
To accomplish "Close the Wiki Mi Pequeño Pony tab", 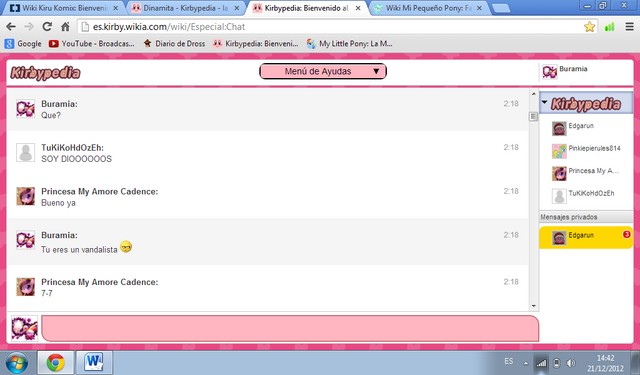I will [479, 8].
